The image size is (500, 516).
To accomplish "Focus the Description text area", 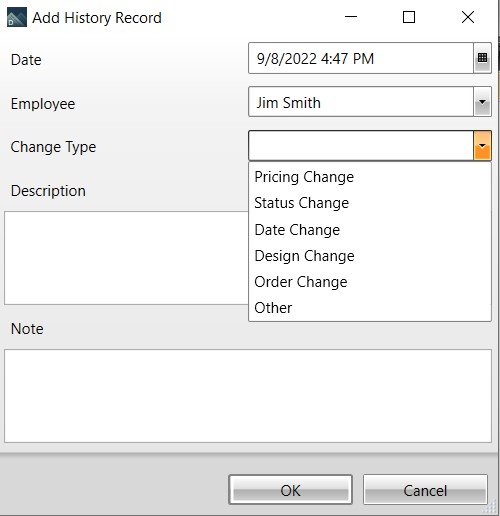I will coord(126,258).
